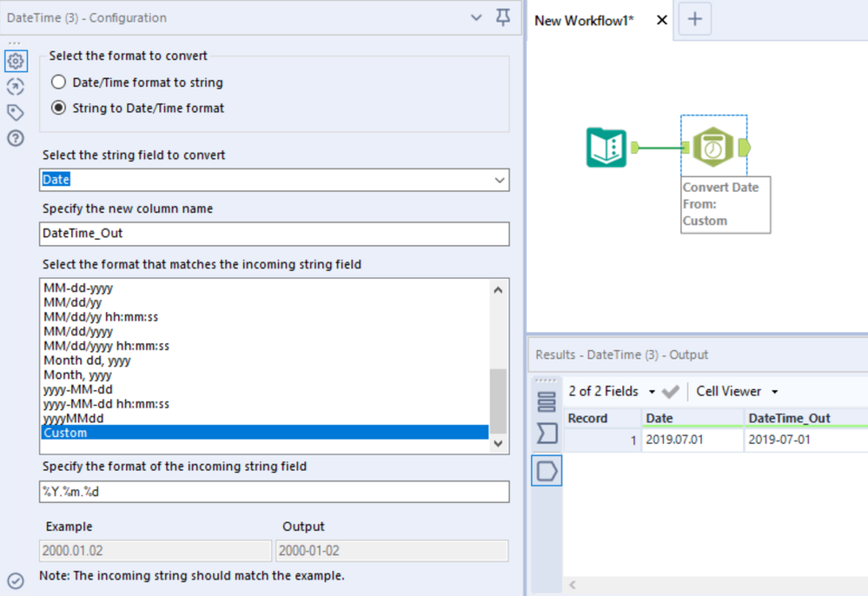Image resolution: width=868 pixels, height=596 pixels.
Task: Click the checkmark status icon below the sidebar
Action: (x=16, y=580)
